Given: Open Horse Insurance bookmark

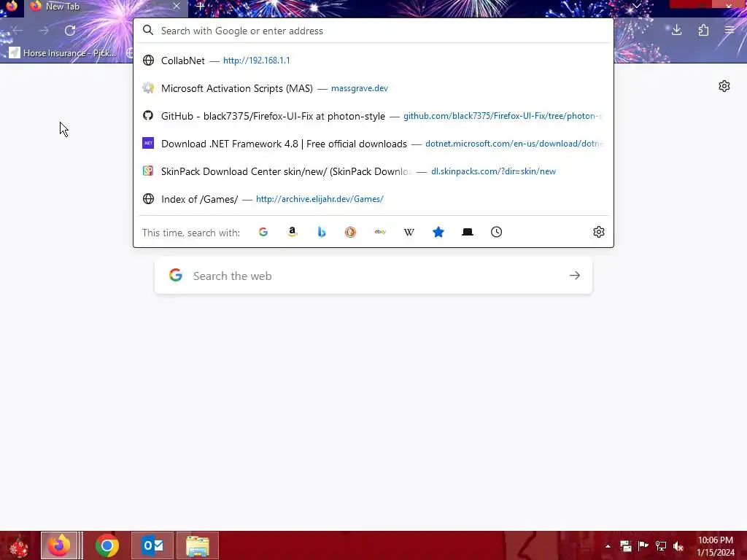Looking at the screenshot, I should (63, 52).
